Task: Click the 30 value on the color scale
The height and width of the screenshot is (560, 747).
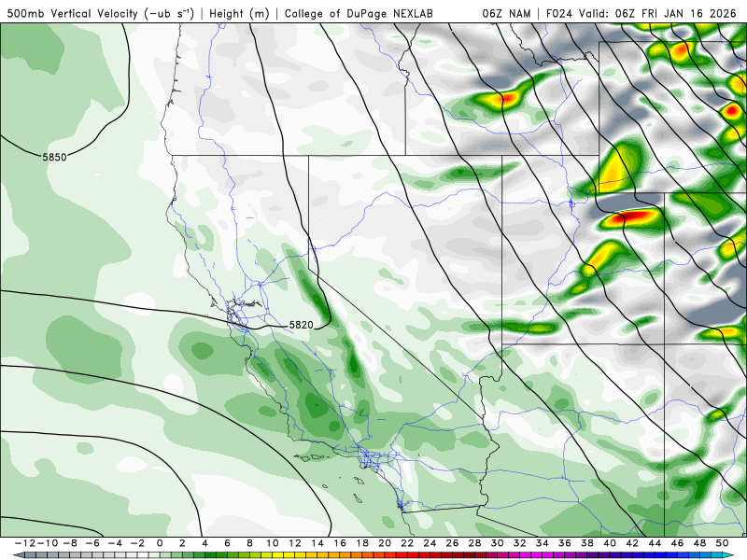Action: tap(497, 543)
